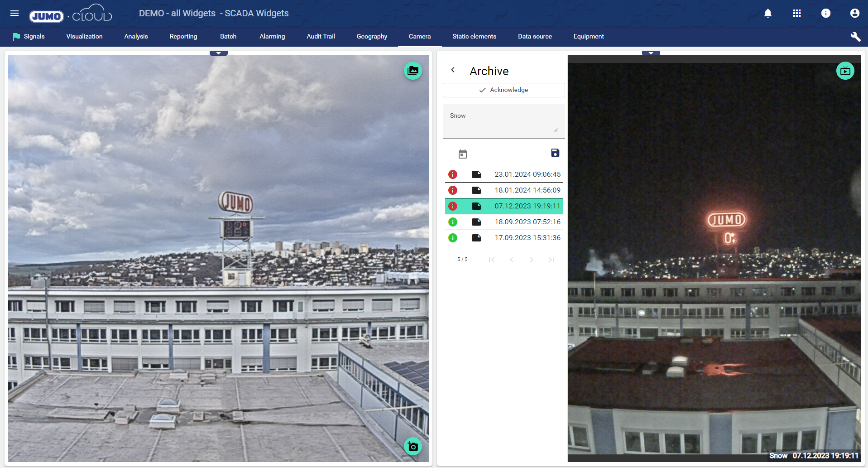Toggle green status of 18.09.2023 entry
Viewport: 868px width, 468px height.
[x=453, y=222]
